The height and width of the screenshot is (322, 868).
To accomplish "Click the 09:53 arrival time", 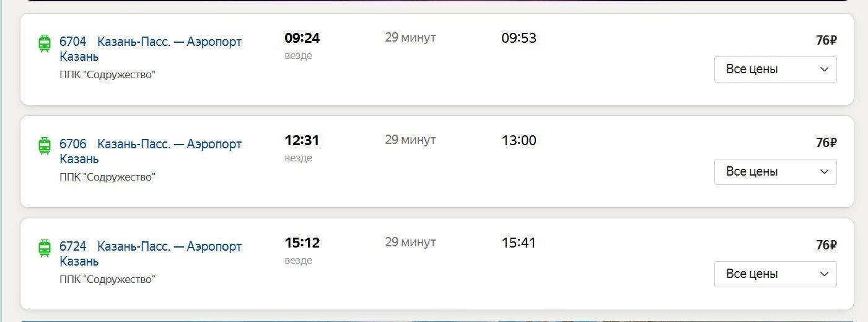I will (x=519, y=38).
